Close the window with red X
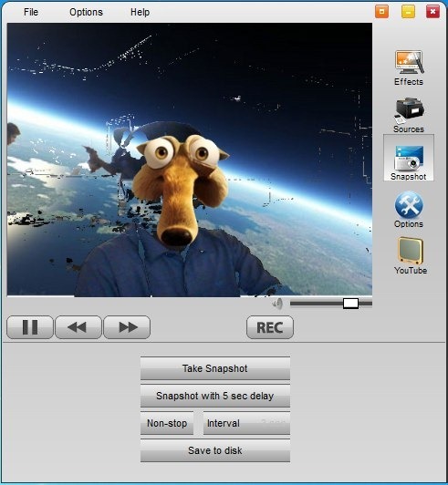 click(x=432, y=12)
